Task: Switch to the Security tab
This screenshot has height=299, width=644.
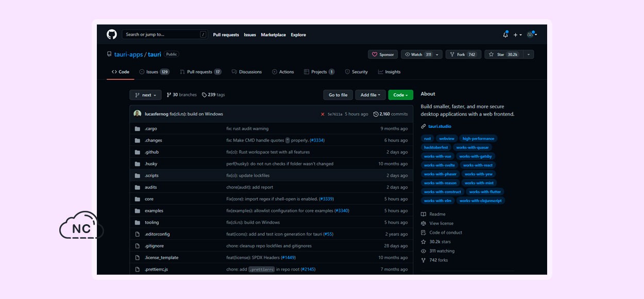Action: tap(356, 72)
